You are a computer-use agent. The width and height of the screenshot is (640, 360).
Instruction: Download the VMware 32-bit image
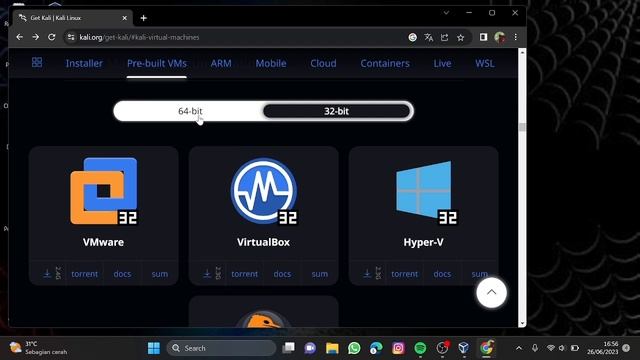(47, 273)
